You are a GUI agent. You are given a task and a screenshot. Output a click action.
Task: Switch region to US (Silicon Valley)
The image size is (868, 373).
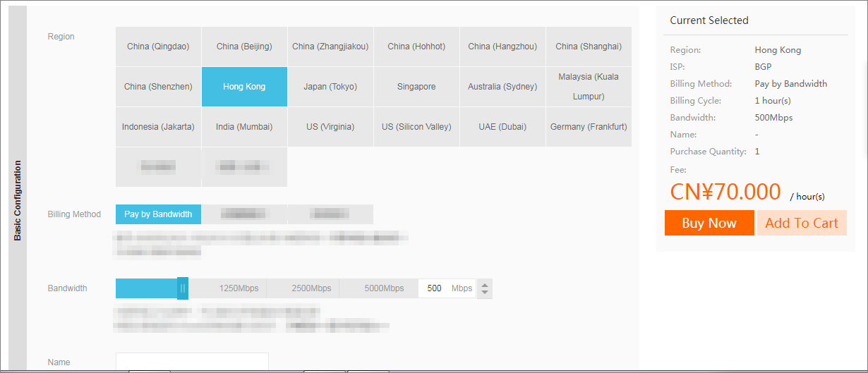416,127
